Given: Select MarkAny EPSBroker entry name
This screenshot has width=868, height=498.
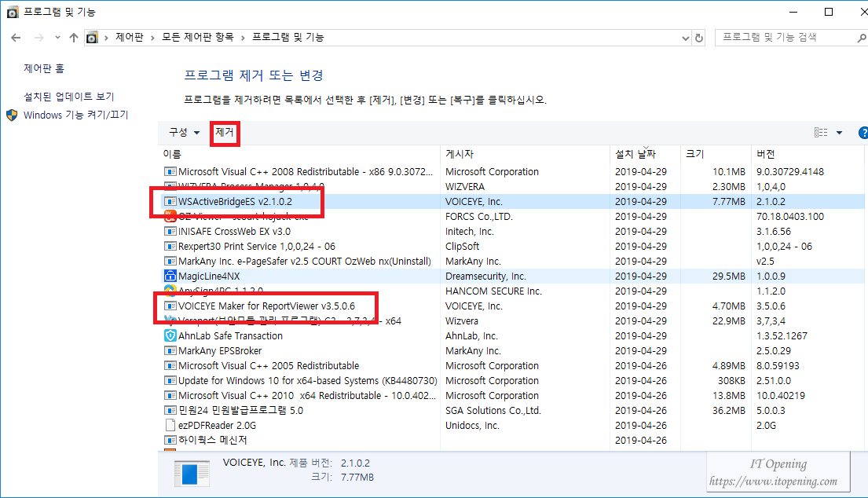Looking at the screenshot, I should (220, 351).
